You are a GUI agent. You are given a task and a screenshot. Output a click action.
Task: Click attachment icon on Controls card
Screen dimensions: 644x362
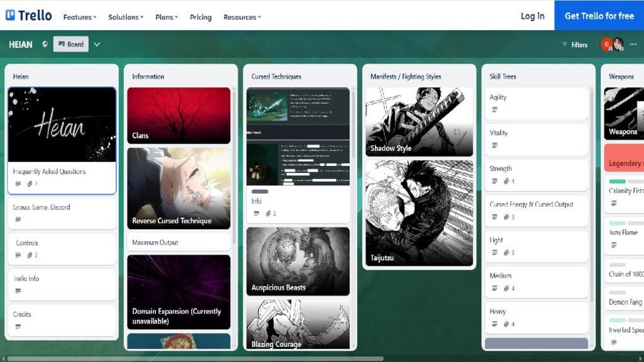tap(30, 255)
